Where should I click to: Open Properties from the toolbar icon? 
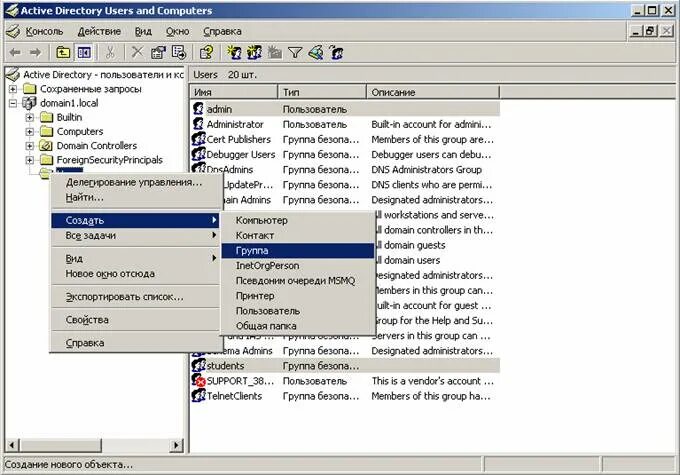158,53
